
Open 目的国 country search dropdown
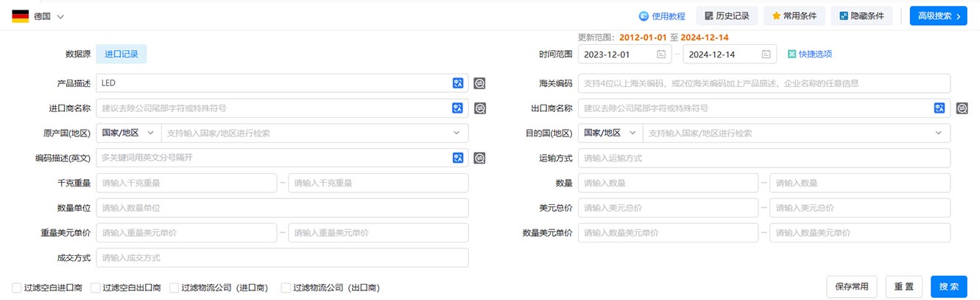797,133
